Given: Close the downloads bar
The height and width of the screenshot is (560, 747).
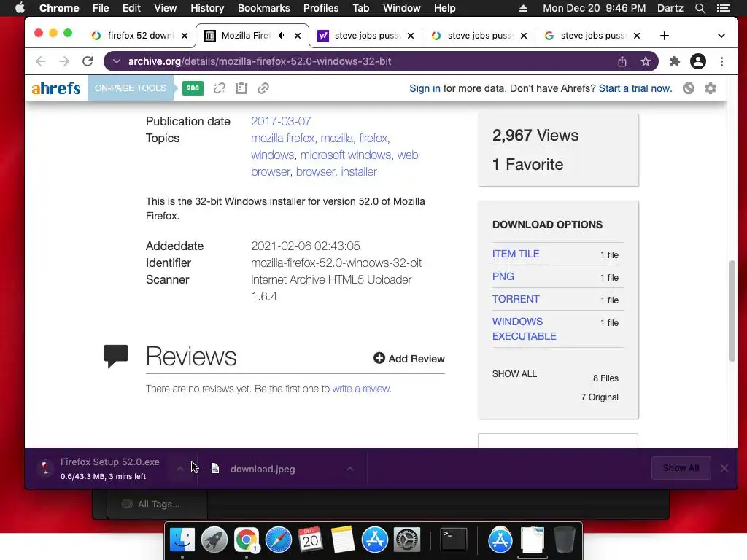Looking at the screenshot, I should [x=724, y=468].
